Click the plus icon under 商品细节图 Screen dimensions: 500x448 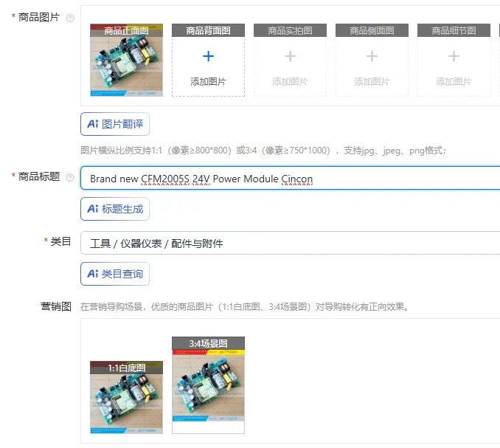point(454,56)
